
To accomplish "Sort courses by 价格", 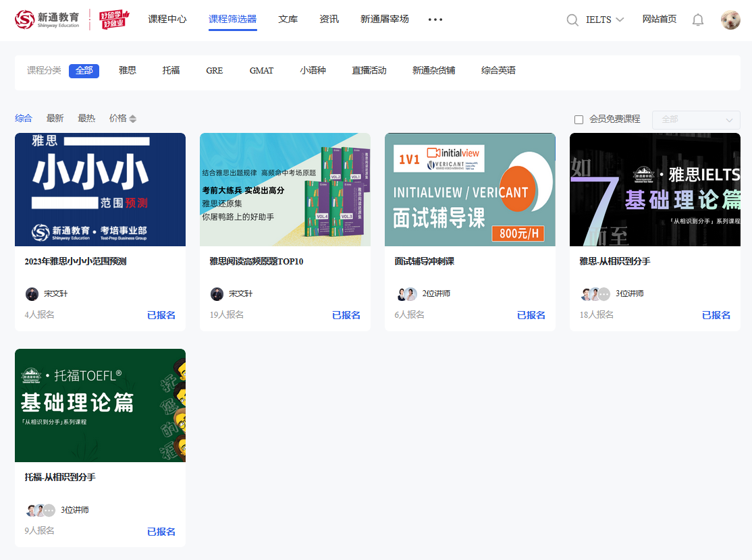I will tap(123, 119).
